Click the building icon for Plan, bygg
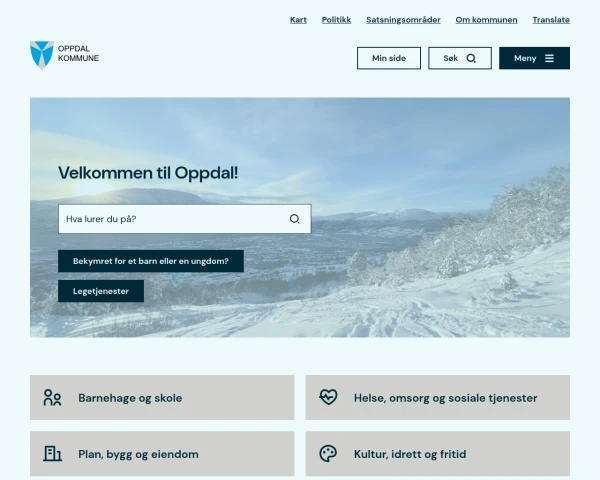 (x=52, y=454)
